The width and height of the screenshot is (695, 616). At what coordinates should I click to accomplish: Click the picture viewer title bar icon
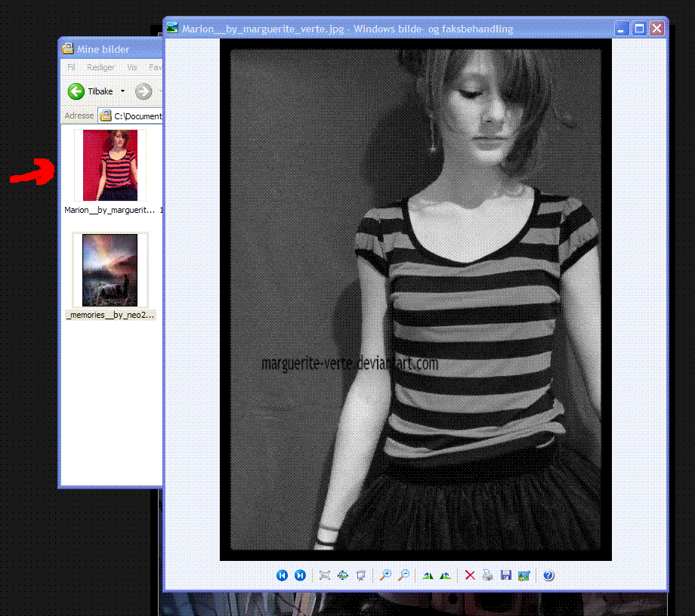[x=172, y=29]
